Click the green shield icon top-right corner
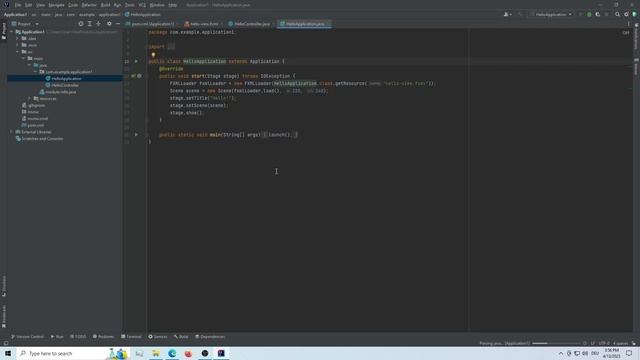Viewport: 640px width, 360px height. (634, 14)
